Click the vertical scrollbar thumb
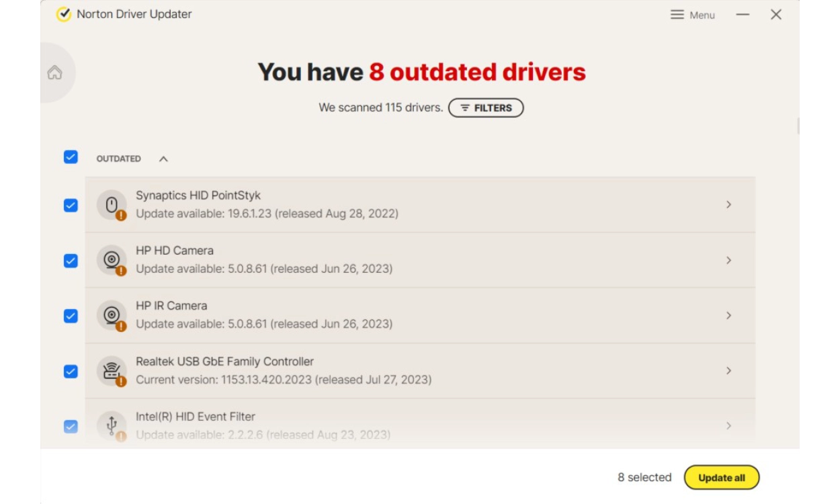This screenshot has width=840, height=504. point(798,126)
